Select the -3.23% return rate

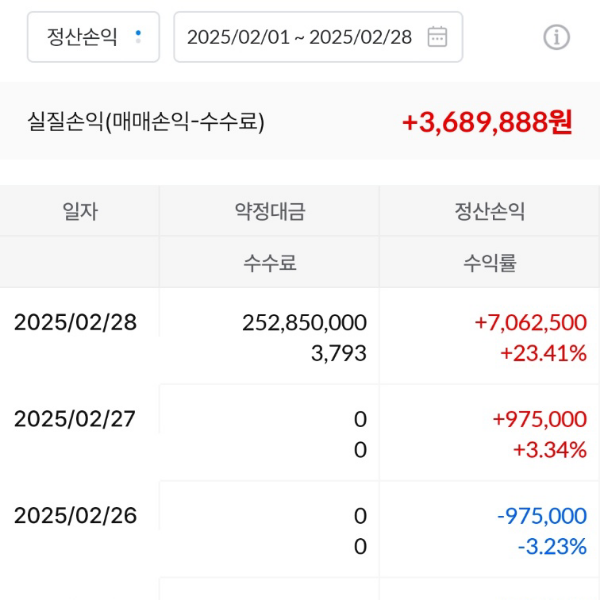[x=551, y=547]
